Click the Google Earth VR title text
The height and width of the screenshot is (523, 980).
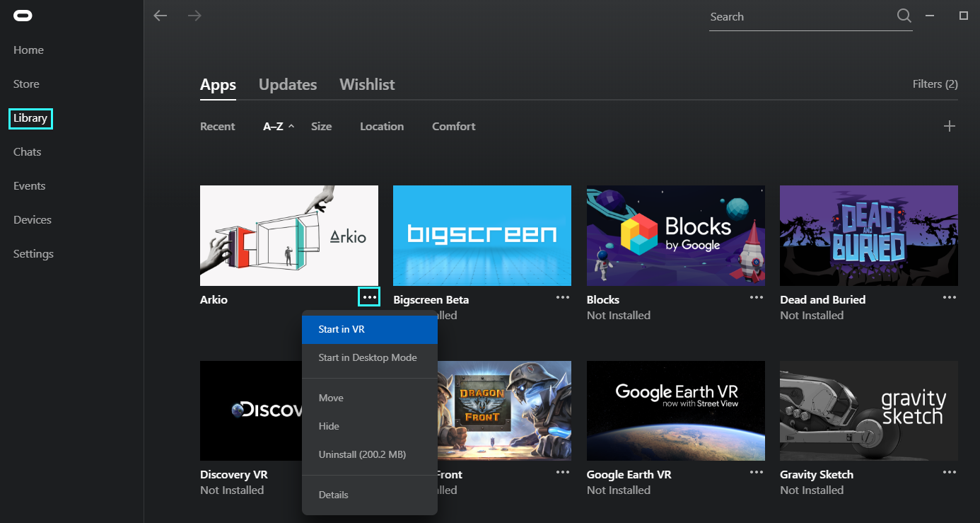629,475
